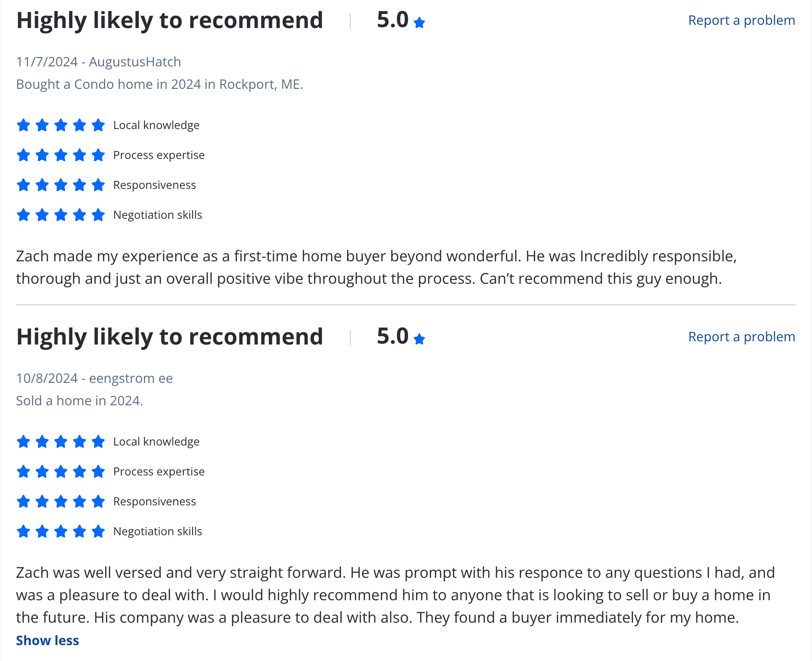Image resolution: width=812 pixels, height=661 pixels.
Task: Click the eengstrom ee reviewer name
Action: pyautogui.click(x=131, y=379)
